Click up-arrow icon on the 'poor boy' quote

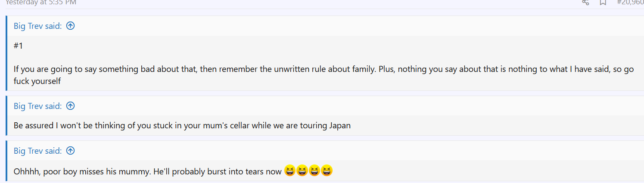(71, 151)
